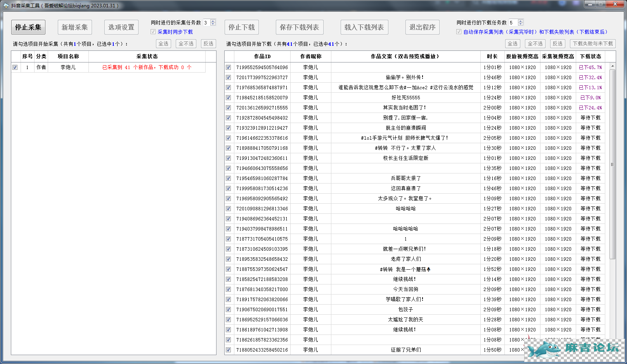The height and width of the screenshot is (364, 627).
Task: Decrease the 下载任务数 spinner value
Action: [521, 24]
